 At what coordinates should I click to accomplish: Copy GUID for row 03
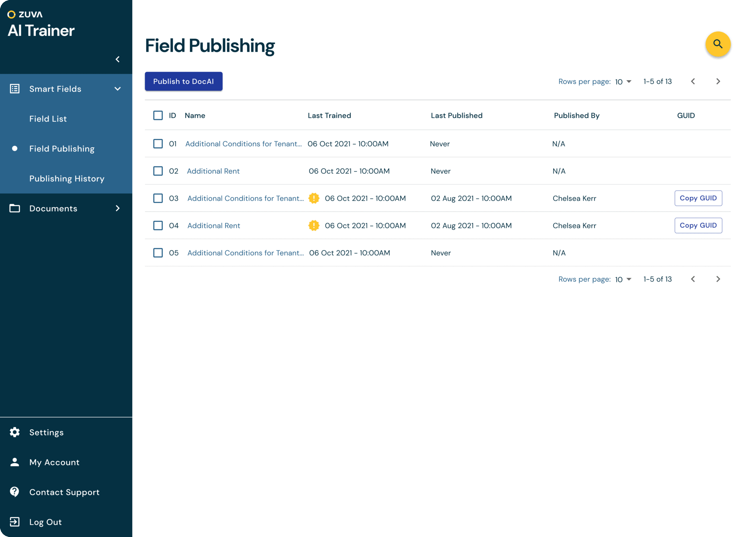click(x=698, y=198)
